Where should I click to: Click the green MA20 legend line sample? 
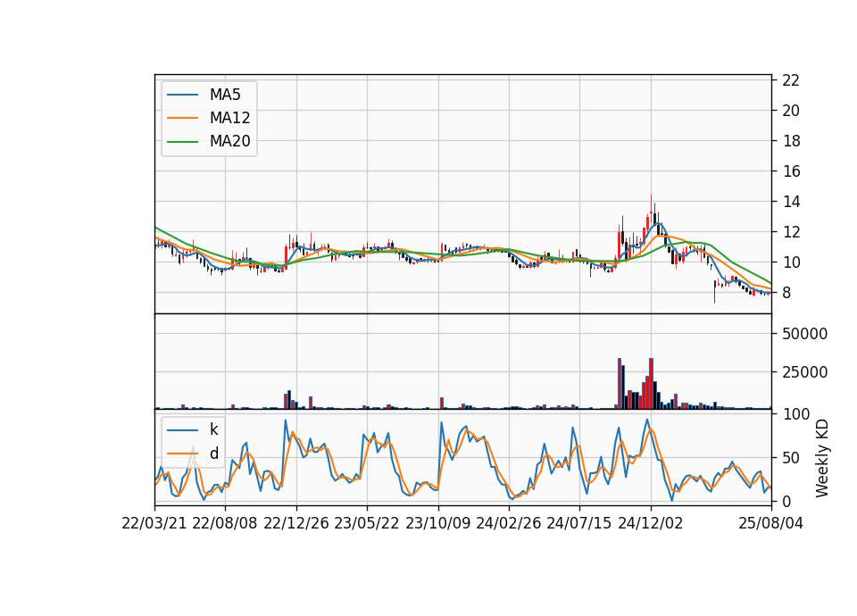pyautogui.click(x=182, y=142)
